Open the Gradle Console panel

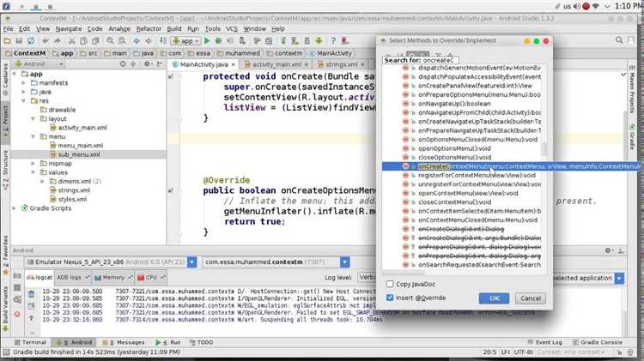597,342
